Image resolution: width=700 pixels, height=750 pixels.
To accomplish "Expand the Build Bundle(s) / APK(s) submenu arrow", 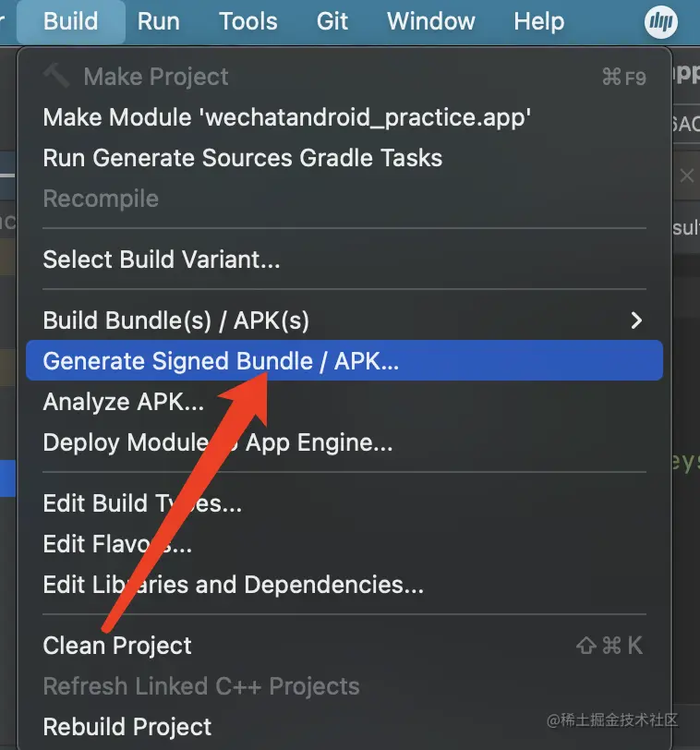I will (635, 321).
